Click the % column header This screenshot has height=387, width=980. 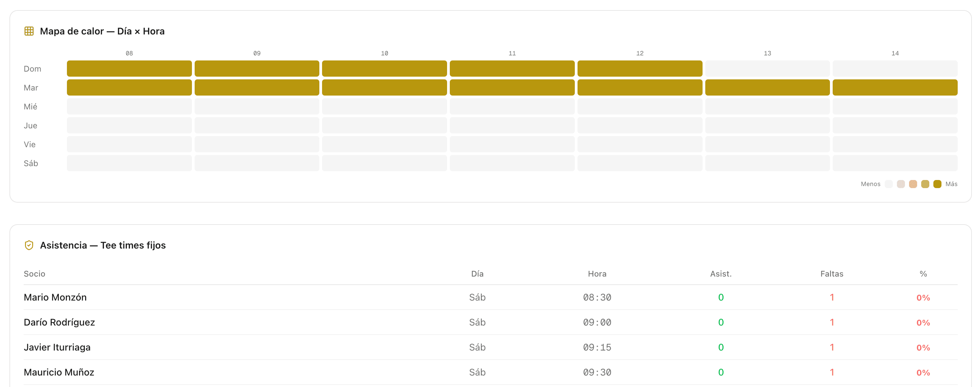pyautogui.click(x=923, y=274)
